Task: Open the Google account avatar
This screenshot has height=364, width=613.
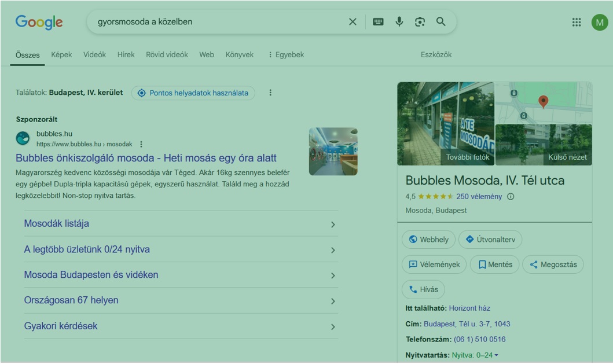Action: (599, 22)
